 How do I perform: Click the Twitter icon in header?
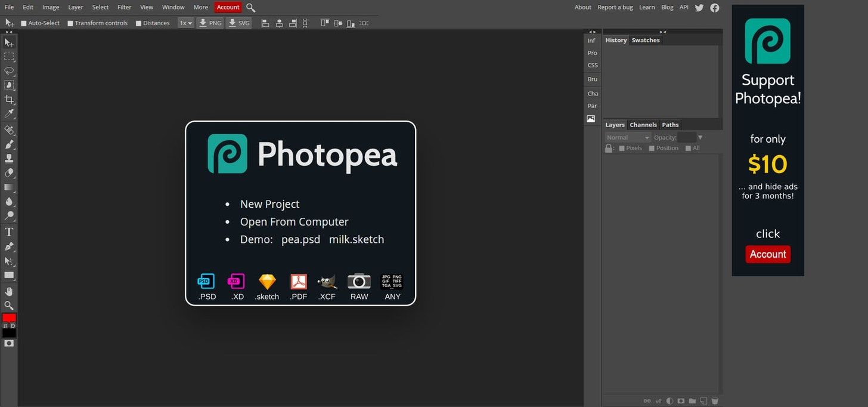click(x=699, y=8)
